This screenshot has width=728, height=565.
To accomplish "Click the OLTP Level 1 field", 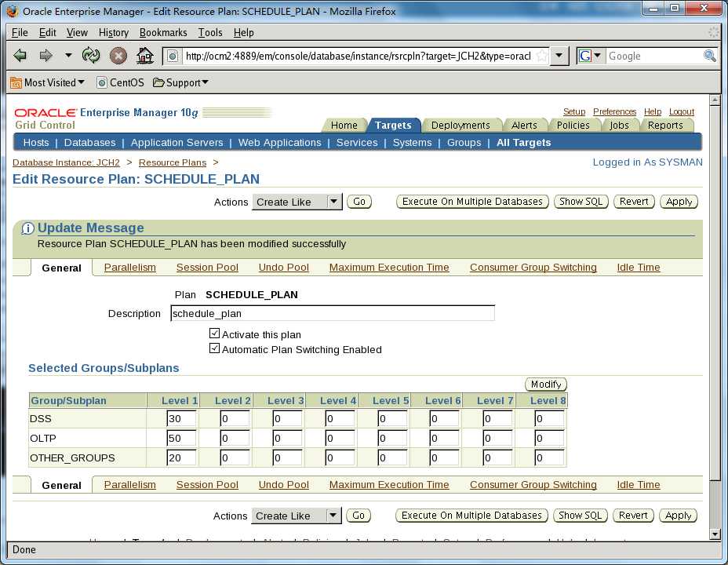I will [x=181, y=438].
